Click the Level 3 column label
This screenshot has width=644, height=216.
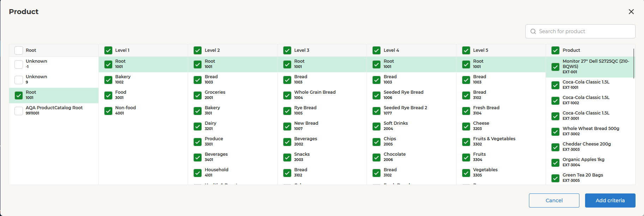tap(302, 50)
